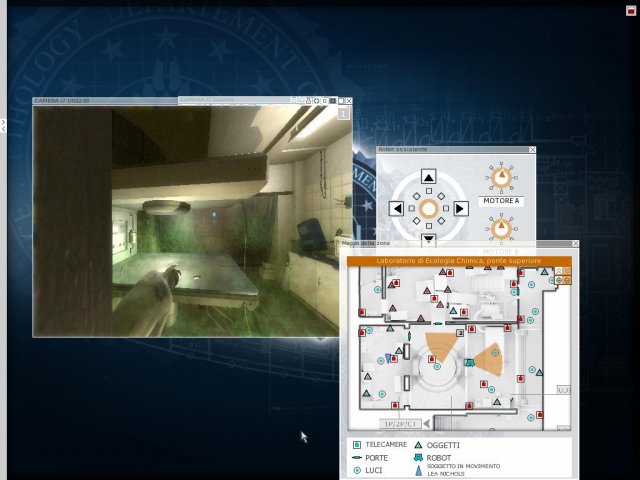Screen dimensions: 640x480
Task: Toggle the light in central circular room
Action: point(436,367)
